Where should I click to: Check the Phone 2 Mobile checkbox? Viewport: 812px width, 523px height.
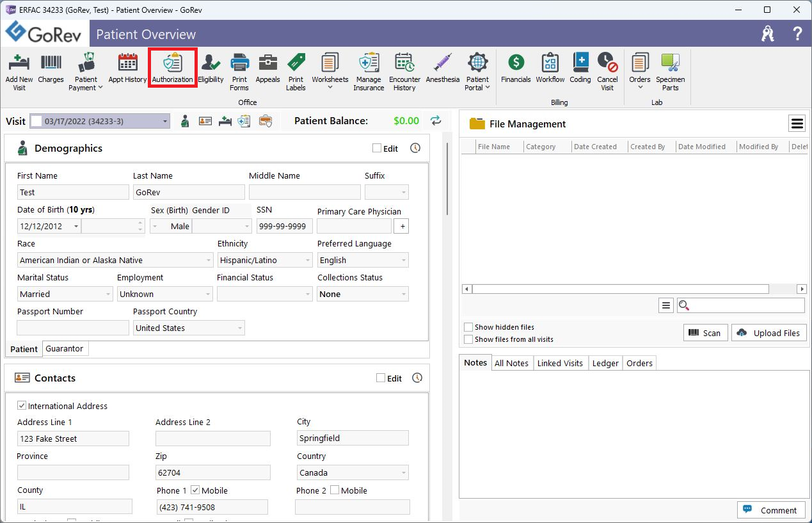pos(335,490)
